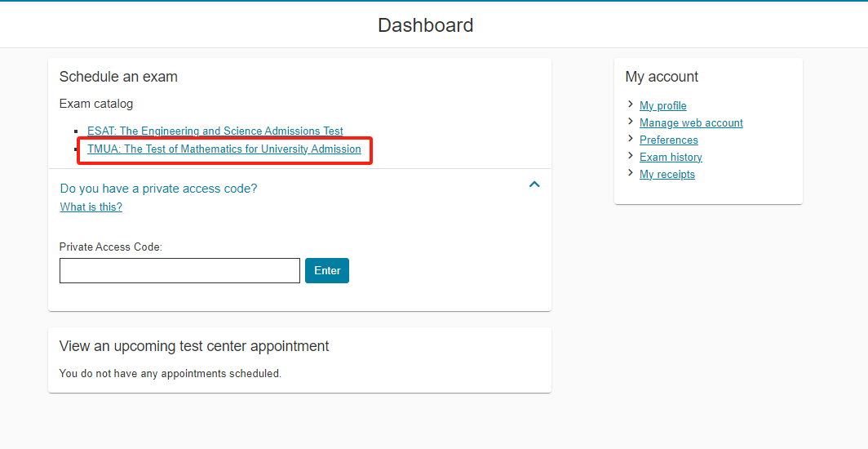
Task: Open the 'What is this?' help link
Action: 91,207
